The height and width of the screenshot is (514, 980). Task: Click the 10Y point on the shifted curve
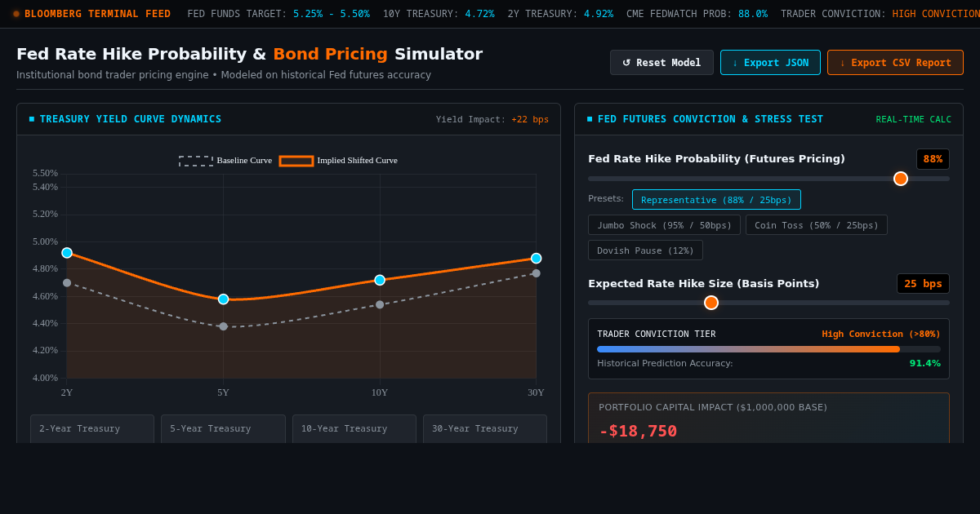(x=380, y=280)
